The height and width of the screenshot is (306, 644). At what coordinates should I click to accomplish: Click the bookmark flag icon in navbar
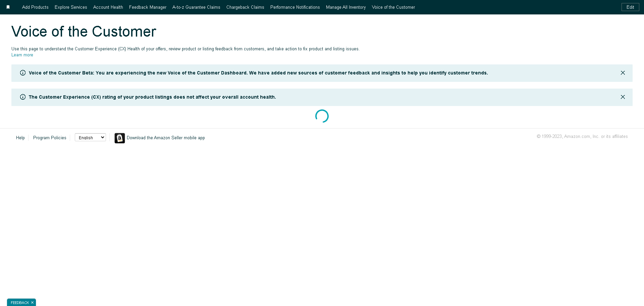point(8,7)
